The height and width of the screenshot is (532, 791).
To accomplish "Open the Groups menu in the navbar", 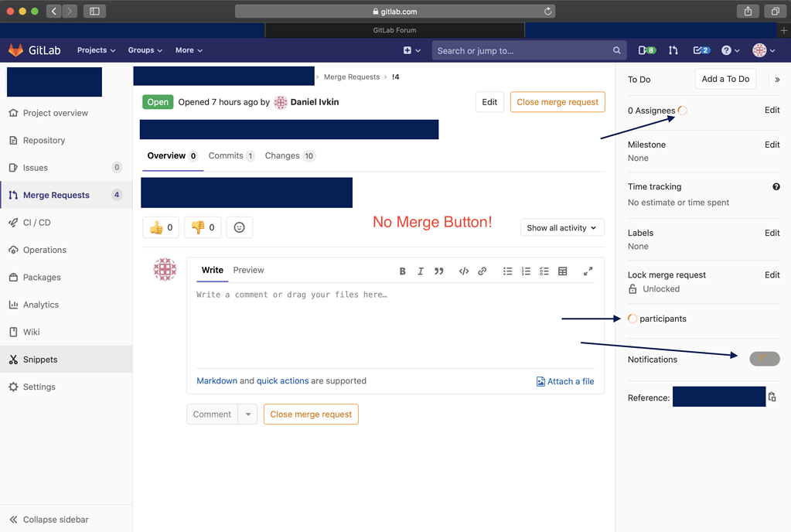I will (145, 49).
